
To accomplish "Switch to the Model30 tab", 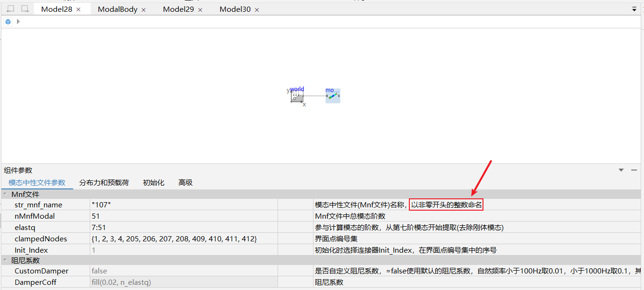I will click(x=235, y=9).
